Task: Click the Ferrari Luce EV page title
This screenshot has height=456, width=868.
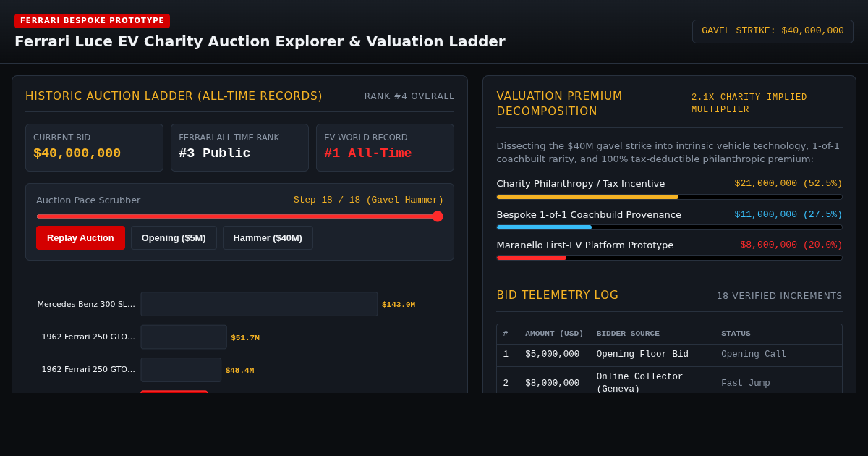Action: 260,41
